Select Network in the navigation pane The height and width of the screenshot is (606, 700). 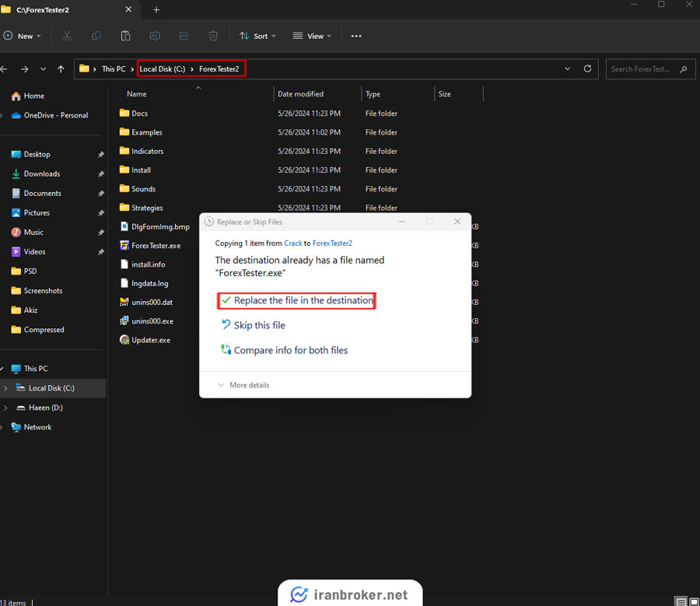(37, 427)
